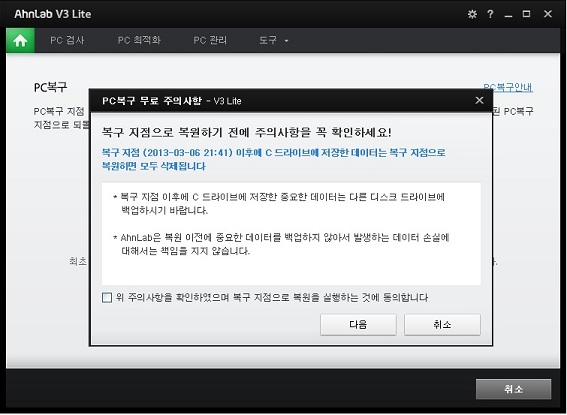Click the bottom-right gray 취소 button
The height and width of the screenshot is (415, 567).
513,389
